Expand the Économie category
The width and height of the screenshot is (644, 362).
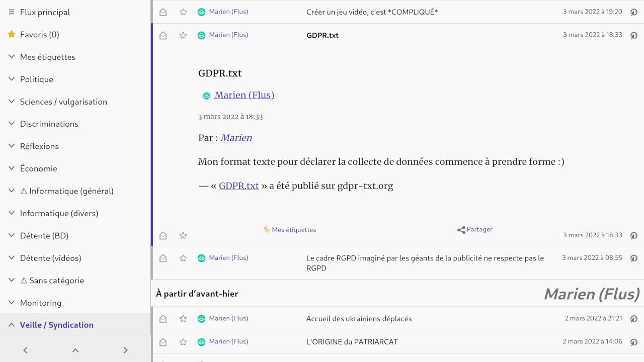11,168
